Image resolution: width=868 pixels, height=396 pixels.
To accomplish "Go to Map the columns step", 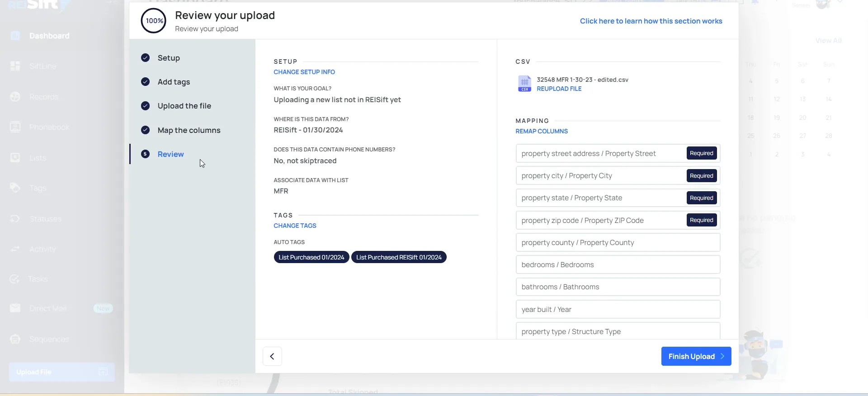I will pyautogui.click(x=189, y=130).
